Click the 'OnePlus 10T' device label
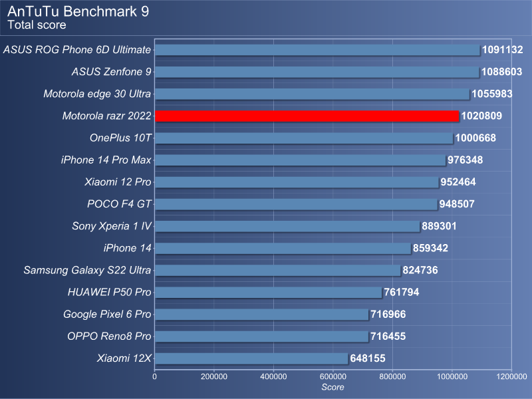Viewport: 532px width, 399px height. pyautogui.click(x=120, y=138)
